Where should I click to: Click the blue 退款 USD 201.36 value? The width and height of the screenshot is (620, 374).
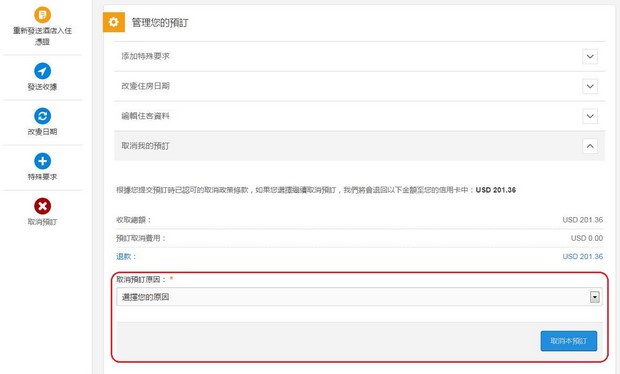pos(583,257)
